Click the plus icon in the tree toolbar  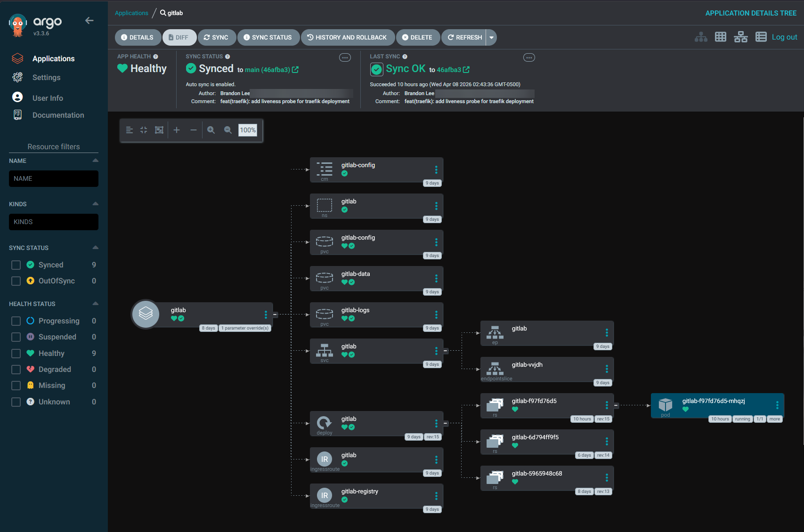177,130
